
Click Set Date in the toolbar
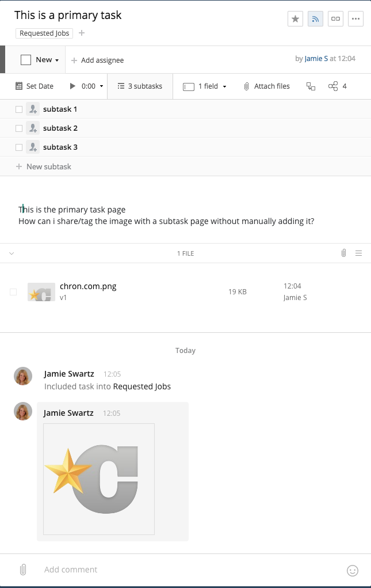coord(35,86)
